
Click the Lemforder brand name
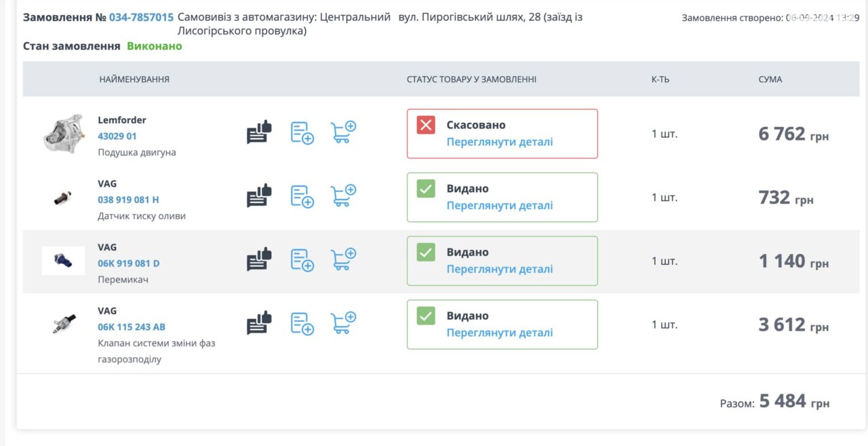point(122,120)
